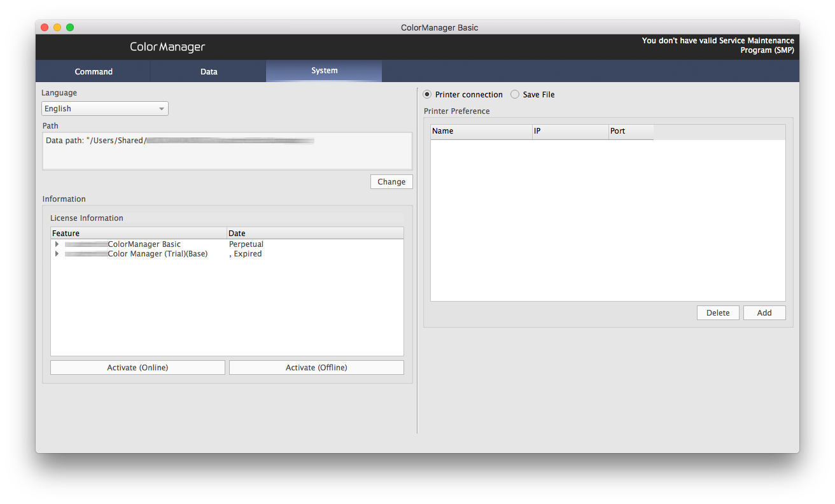The height and width of the screenshot is (504, 835).
Task: Click the Port column header
Action: click(x=631, y=131)
